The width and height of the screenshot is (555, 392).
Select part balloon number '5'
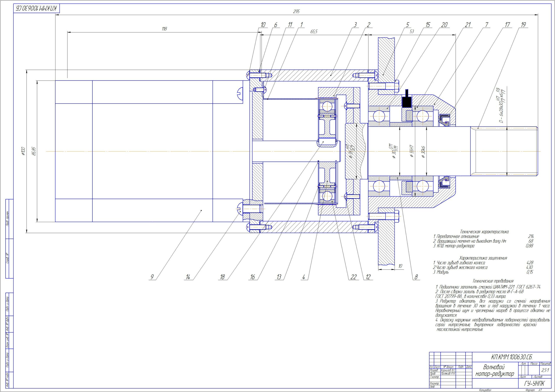click(408, 25)
